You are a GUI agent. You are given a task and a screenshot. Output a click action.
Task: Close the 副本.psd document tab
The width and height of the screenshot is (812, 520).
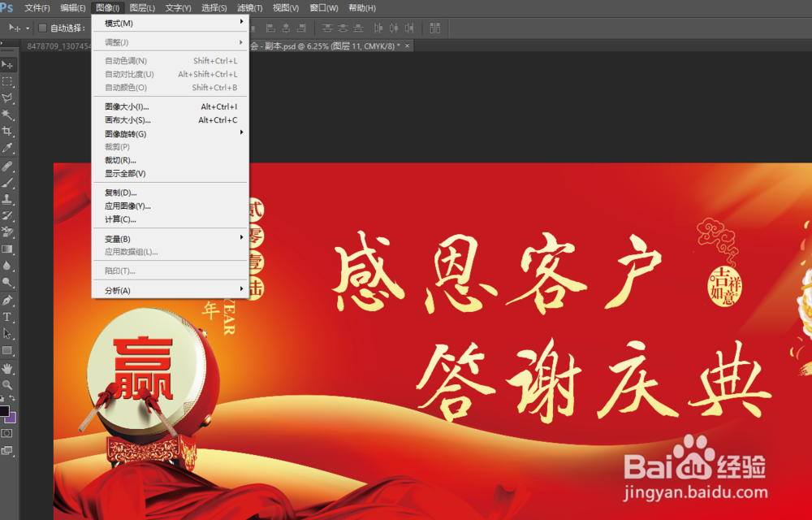point(408,46)
